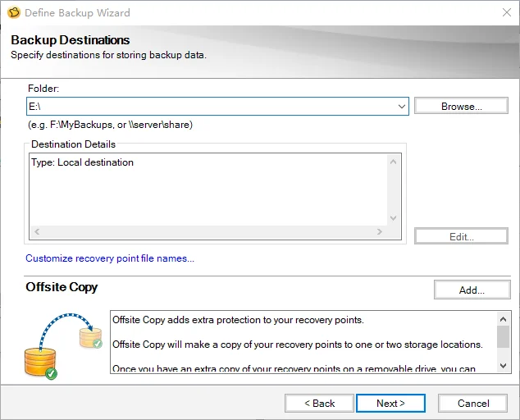Screen dimensions: 520x420
Task: Add an Offsite Copy destination
Action: (x=472, y=290)
